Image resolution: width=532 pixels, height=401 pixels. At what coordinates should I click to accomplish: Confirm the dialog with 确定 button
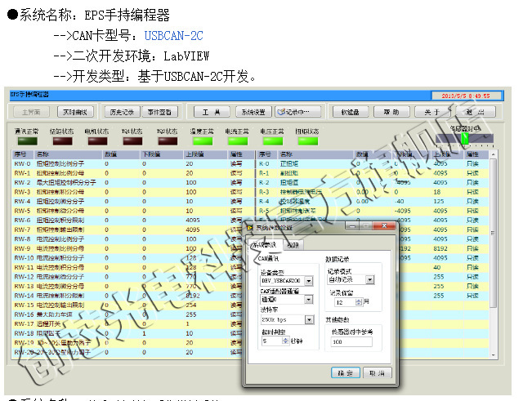pos(346,373)
